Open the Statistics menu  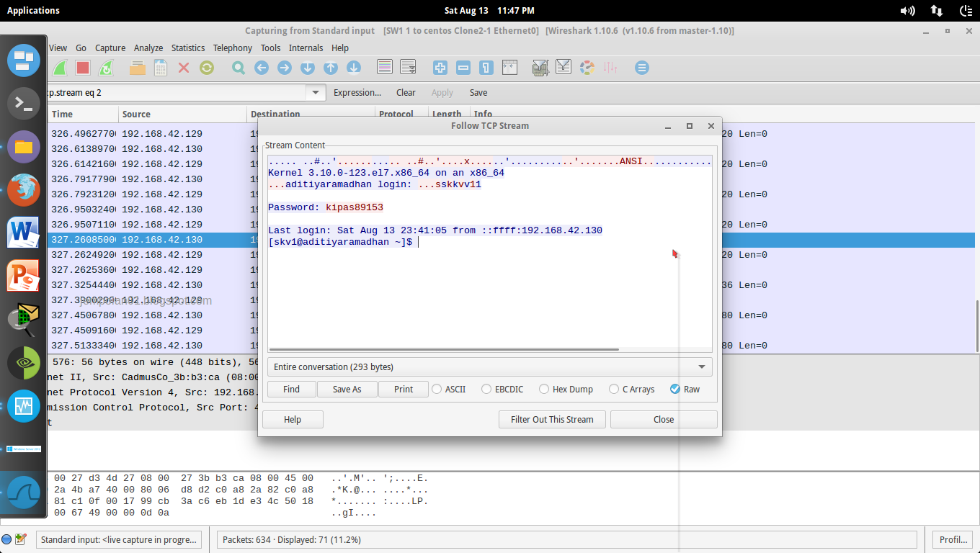pyautogui.click(x=188, y=48)
